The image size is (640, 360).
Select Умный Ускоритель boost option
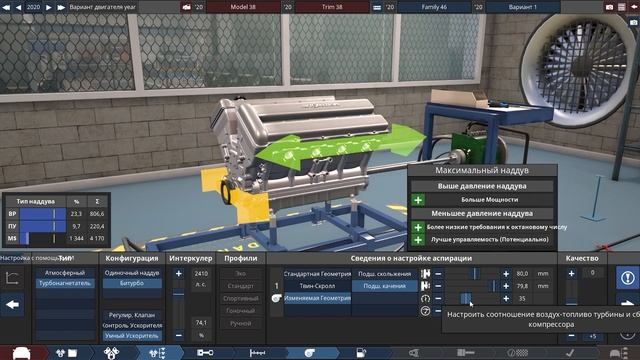click(132, 336)
